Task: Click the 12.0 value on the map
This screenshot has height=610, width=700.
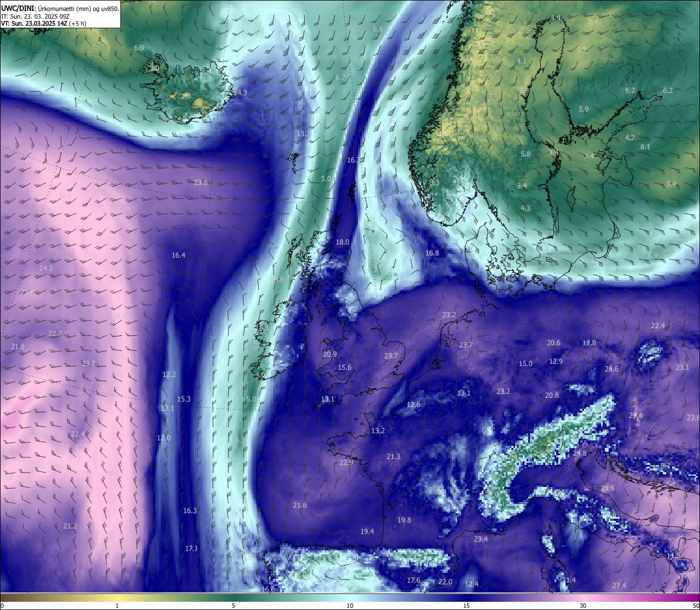Action: click(x=164, y=438)
